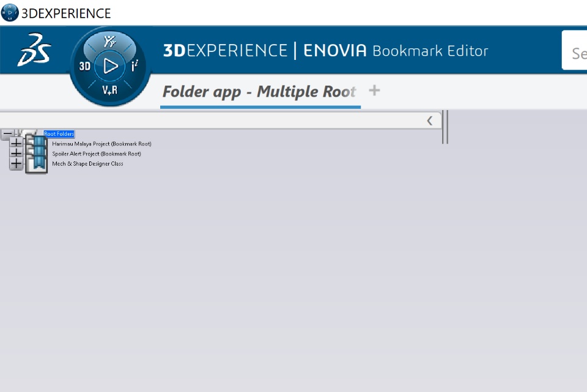587x392 pixels.
Task: Expand the Spoiler Alert Project node
Action: click(x=16, y=153)
